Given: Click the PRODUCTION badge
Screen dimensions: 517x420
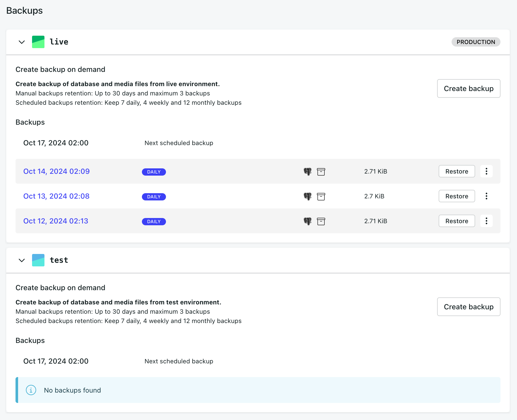Looking at the screenshot, I should 476,42.
